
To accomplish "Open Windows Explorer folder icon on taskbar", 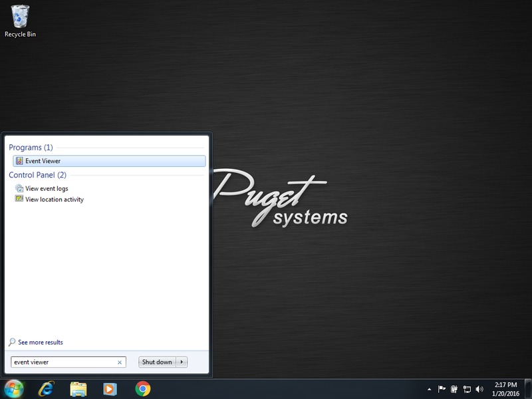I will (x=78, y=388).
